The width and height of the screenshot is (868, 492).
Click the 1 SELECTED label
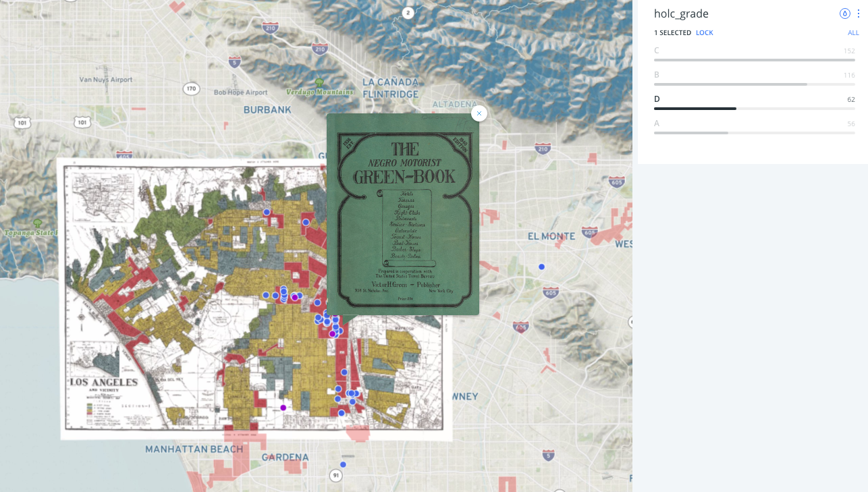672,33
